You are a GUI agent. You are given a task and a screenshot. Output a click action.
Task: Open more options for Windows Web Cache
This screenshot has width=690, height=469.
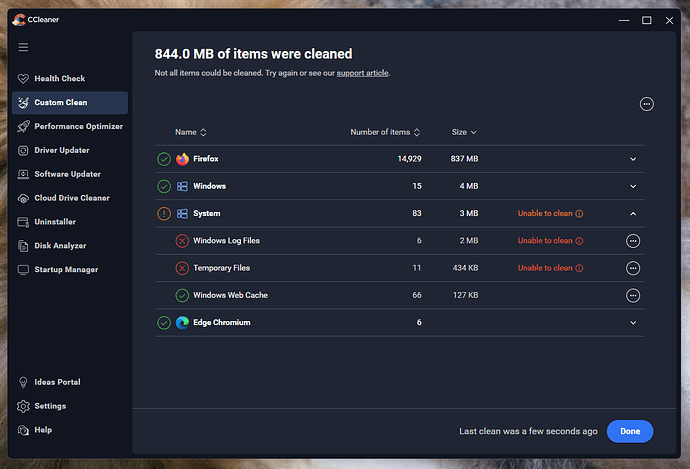click(632, 295)
